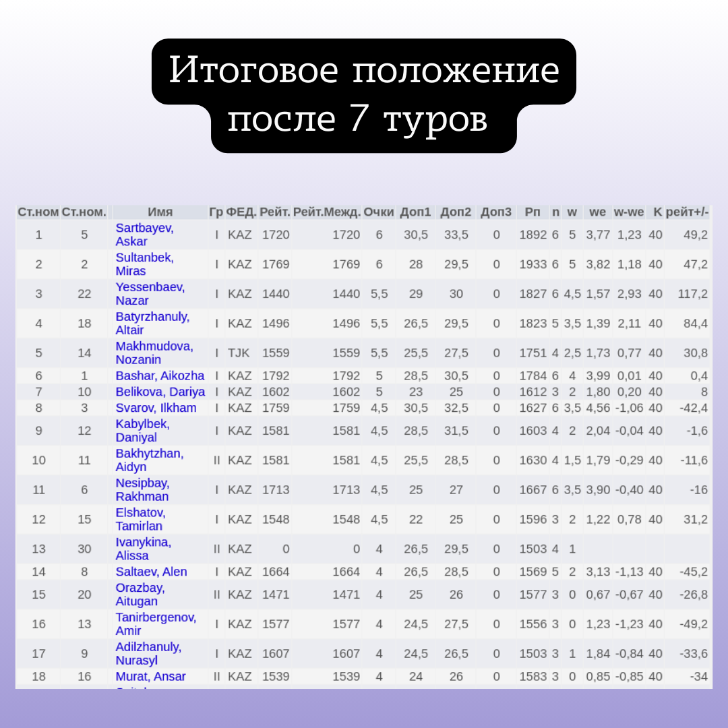Open player link Orazbay, Aitugan

(x=140, y=595)
